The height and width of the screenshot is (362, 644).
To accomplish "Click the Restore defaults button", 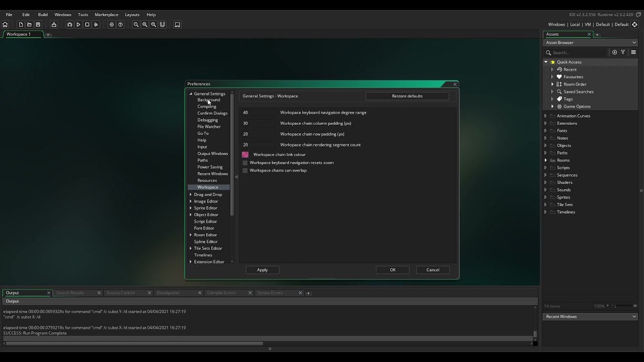I will [x=407, y=96].
